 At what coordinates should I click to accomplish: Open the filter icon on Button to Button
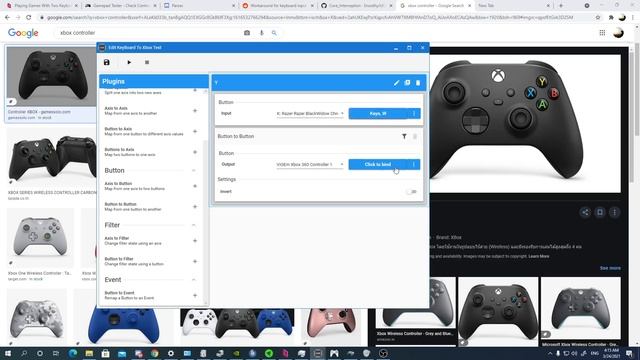click(404, 136)
